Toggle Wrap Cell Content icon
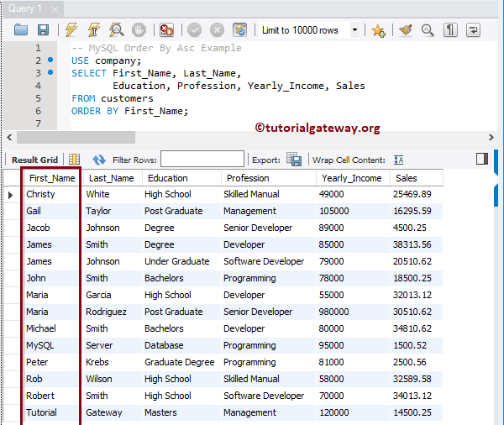This screenshot has width=504, height=425. pyautogui.click(x=399, y=160)
